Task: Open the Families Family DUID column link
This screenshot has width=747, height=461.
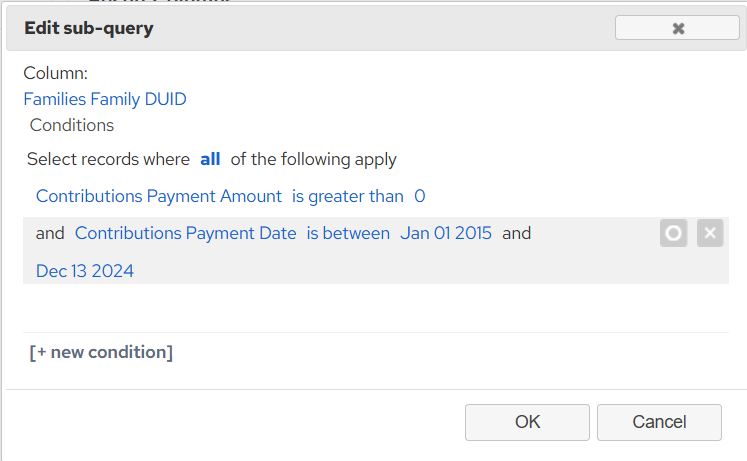Action: point(105,99)
